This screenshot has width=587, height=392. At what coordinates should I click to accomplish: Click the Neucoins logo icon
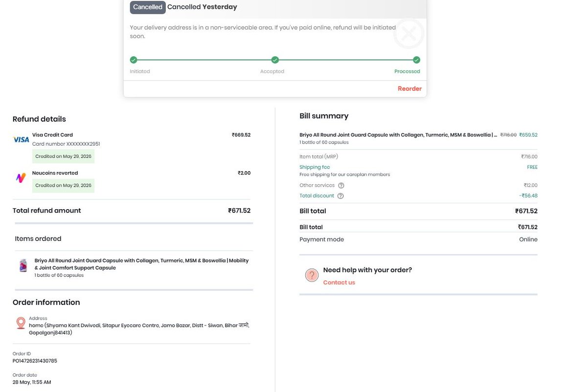coord(21,178)
